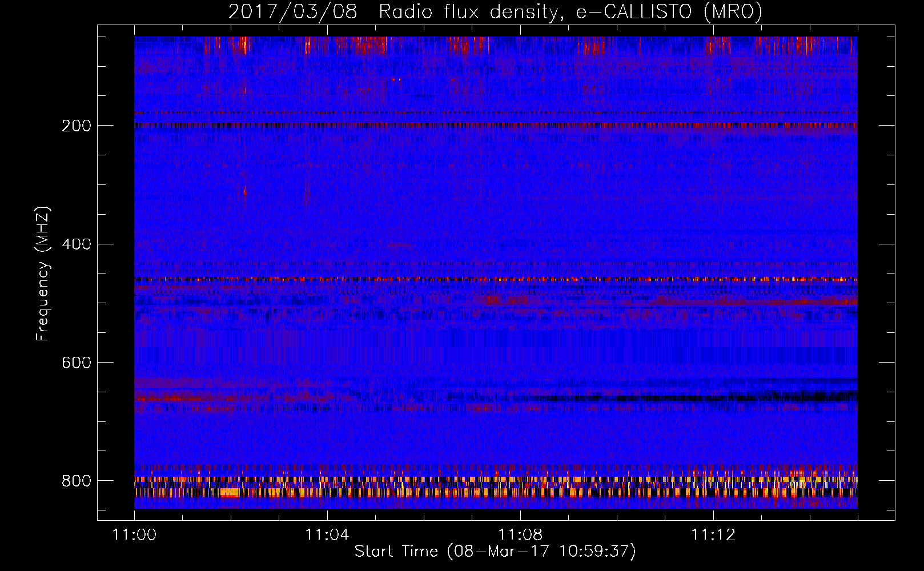Click the plot title '2017/03/08 Radio flux density, e-CALLISTO (MRO)'
Image resolution: width=924 pixels, height=571 pixels.
tap(495, 11)
